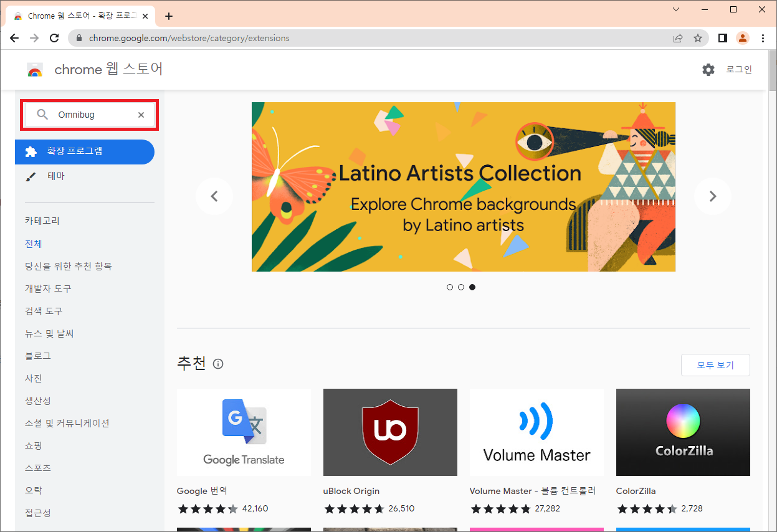The height and width of the screenshot is (532, 777).
Task: Open the 블로그 category
Action: point(38,356)
